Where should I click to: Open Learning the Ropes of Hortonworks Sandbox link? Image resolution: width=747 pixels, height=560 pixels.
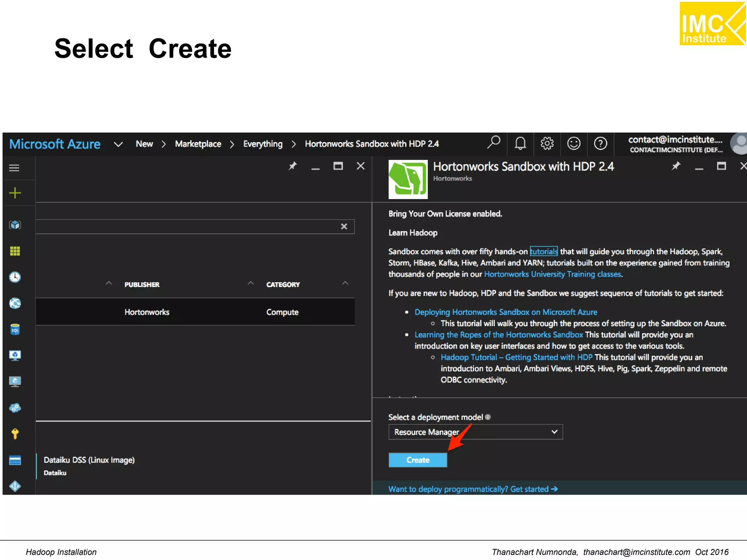pos(499,335)
